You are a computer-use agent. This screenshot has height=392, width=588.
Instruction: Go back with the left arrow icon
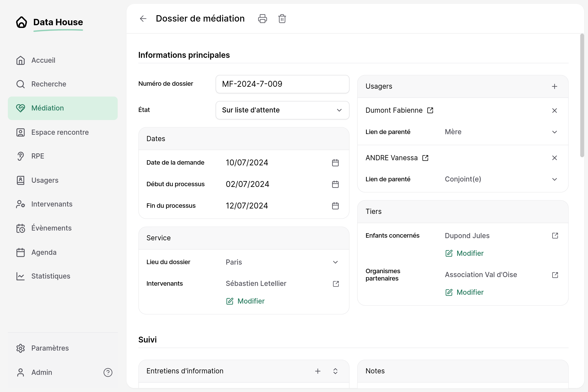coord(143,19)
